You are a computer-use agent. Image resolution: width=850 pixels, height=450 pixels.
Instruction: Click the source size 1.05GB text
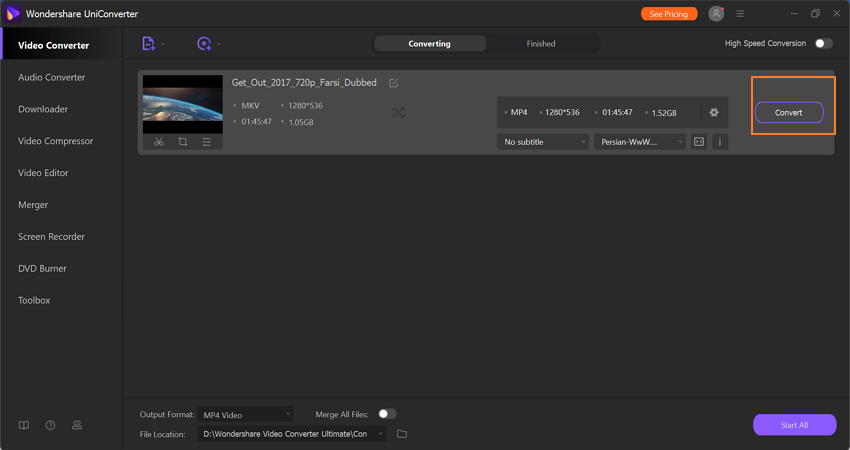pyautogui.click(x=301, y=122)
